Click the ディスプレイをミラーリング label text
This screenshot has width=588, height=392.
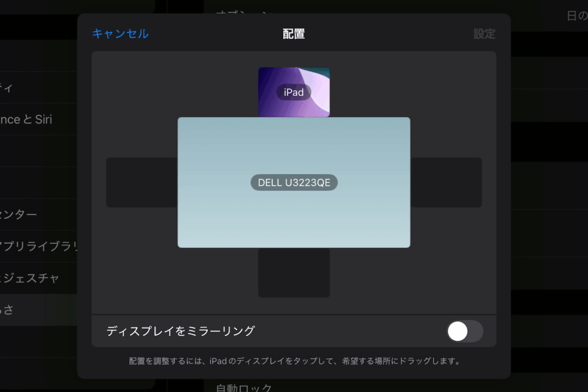tap(181, 331)
